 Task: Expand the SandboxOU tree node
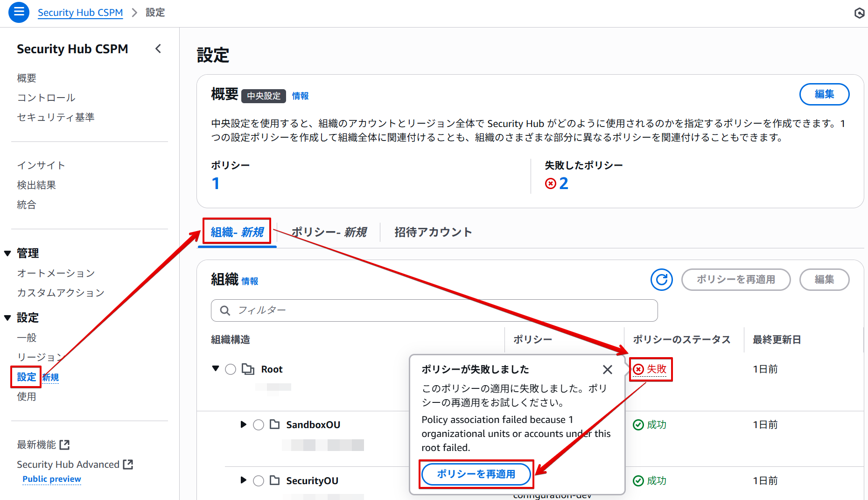coord(243,424)
